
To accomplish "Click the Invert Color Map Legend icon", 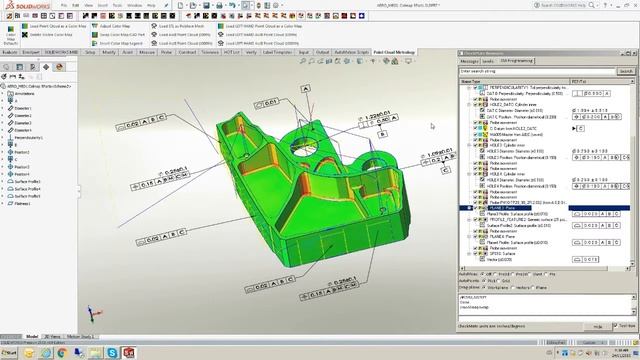I will coord(95,43).
